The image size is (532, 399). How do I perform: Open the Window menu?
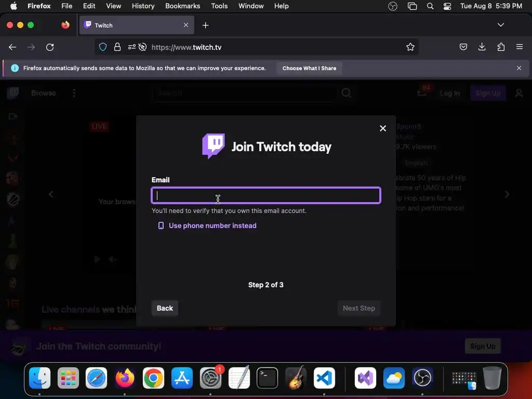251,6
